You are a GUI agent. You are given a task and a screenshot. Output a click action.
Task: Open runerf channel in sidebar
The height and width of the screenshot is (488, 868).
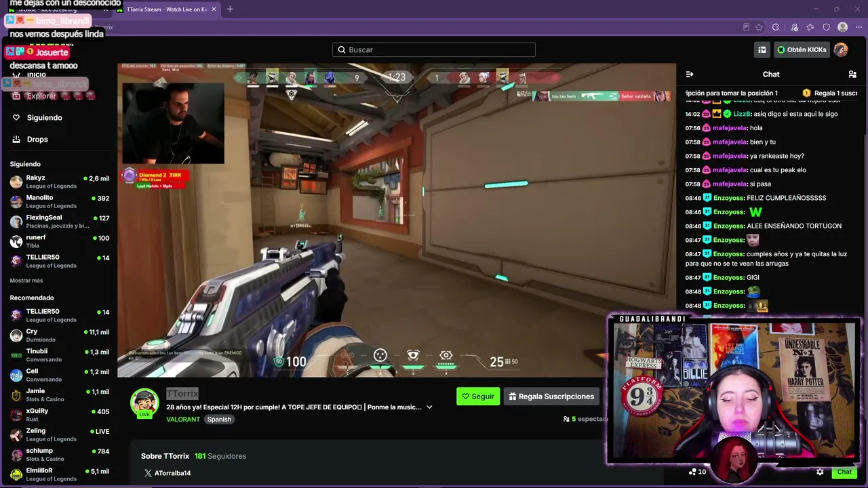[60, 241]
